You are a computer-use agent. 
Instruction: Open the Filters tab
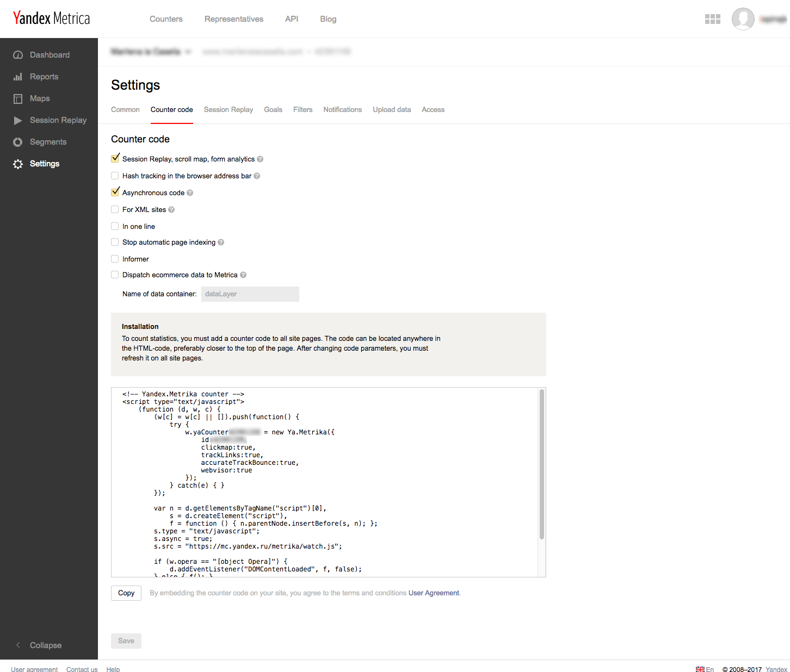[303, 110]
